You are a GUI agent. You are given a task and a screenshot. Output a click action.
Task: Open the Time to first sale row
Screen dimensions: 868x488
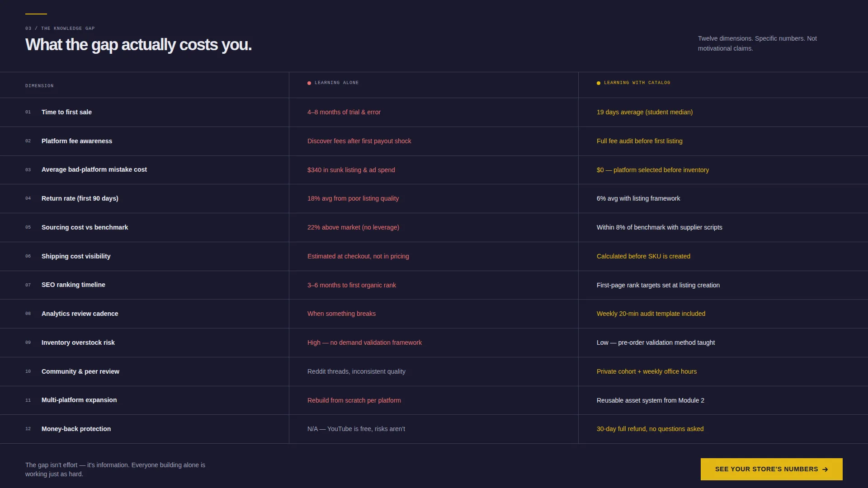tap(434, 112)
